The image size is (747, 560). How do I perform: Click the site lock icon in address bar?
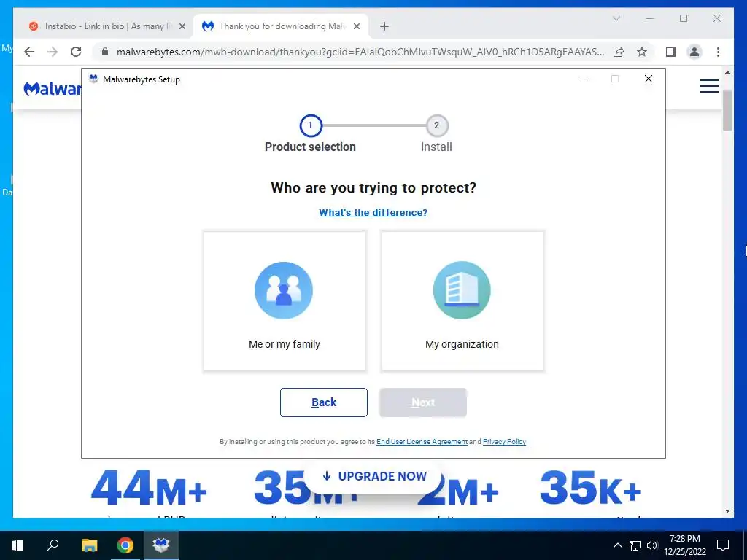[x=105, y=52]
